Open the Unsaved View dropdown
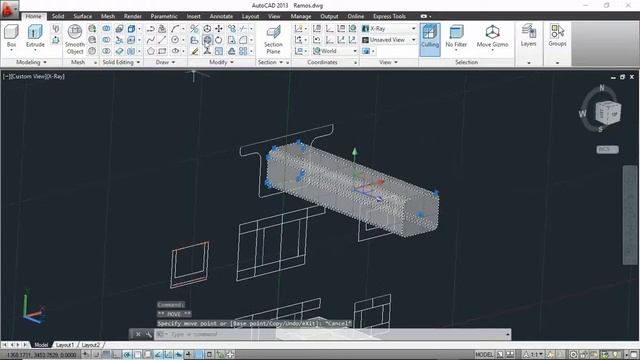 (389, 40)
